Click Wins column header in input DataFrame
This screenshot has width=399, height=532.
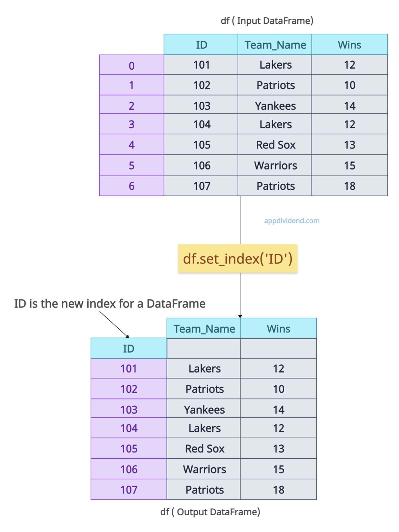[x=349, y=45]
